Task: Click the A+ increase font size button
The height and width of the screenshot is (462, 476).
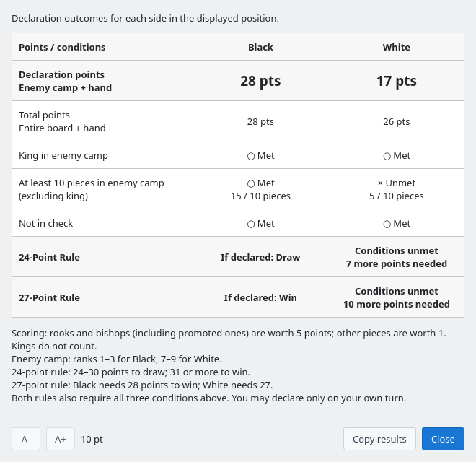Action: [61, 439]
